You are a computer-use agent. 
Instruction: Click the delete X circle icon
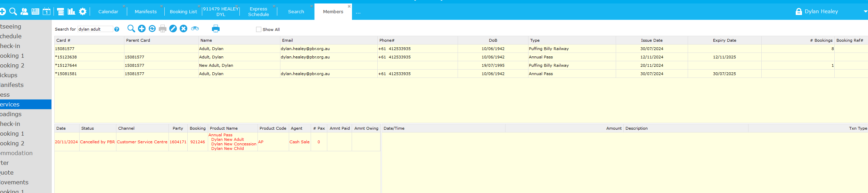point(183,29)
